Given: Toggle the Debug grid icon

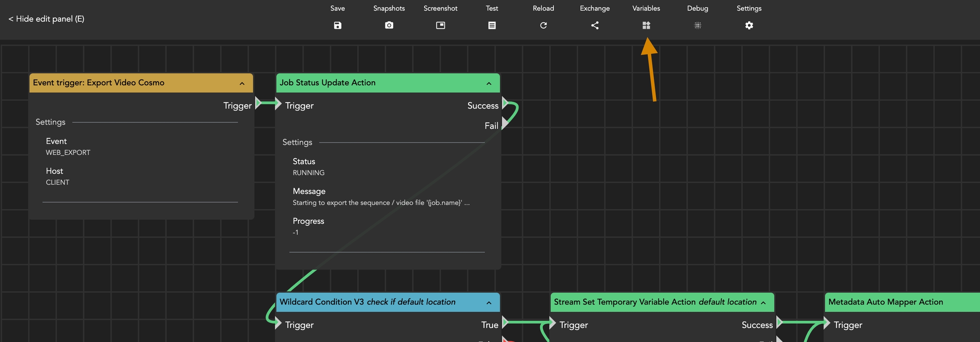Looking at the screenshot, I should 698,26.
